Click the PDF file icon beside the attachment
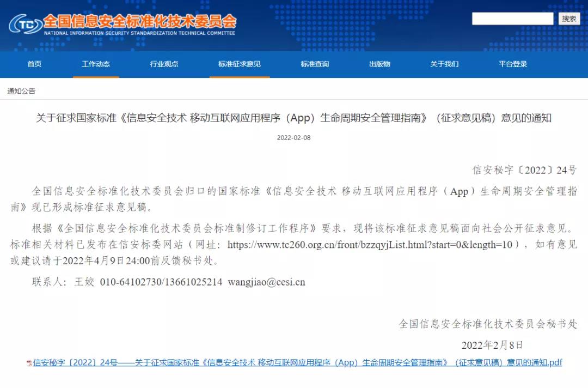The image size is (588, 388). tap(29, 363)
